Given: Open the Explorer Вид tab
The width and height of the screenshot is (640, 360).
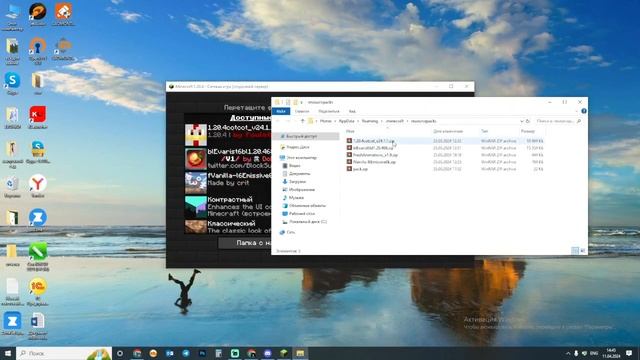Looking at the screenshot, I should point(352,111).
